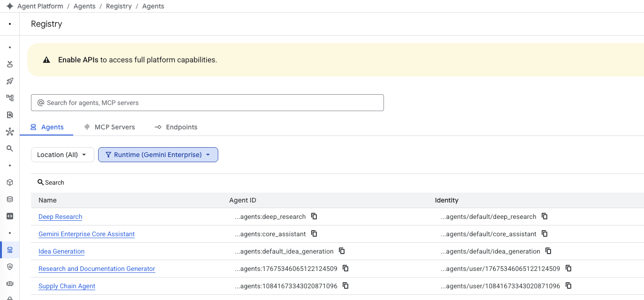Open the Deep Research agent link
Screen dimensions: 644x300
[60, 217]
